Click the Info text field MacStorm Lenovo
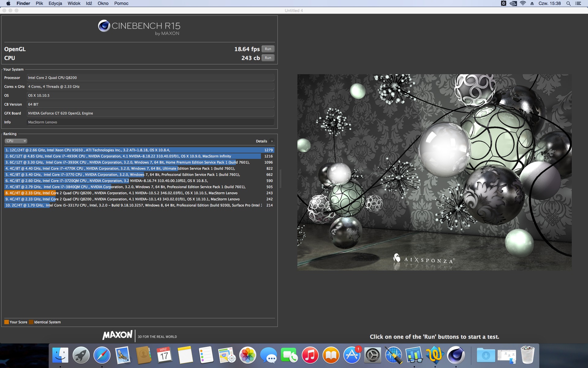588x368 pixels. (x=150, y=122)
